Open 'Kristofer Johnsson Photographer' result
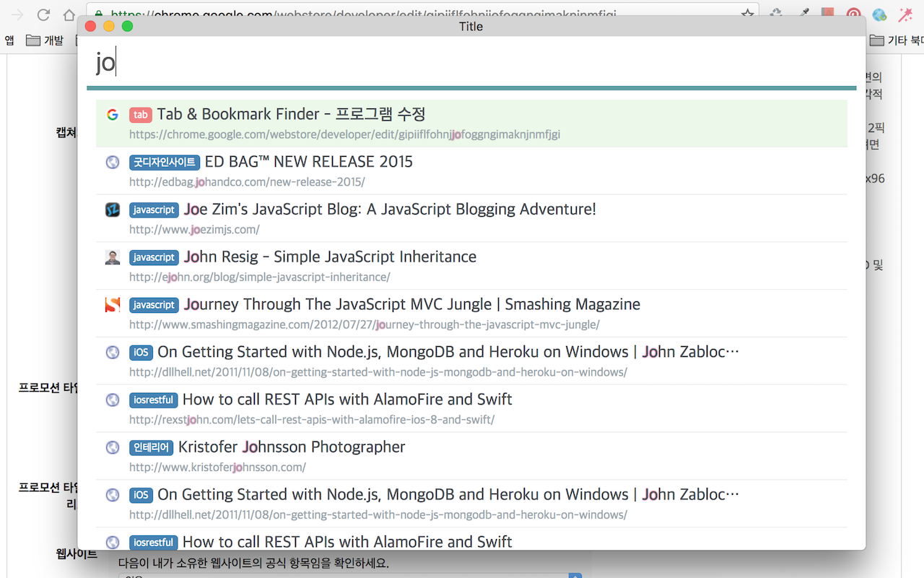 point(292,447)
